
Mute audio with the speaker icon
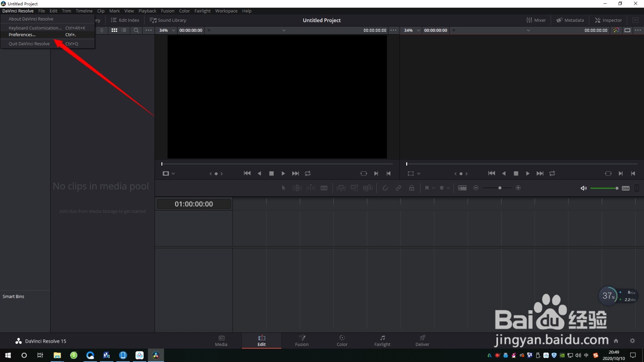coord(584,188)
